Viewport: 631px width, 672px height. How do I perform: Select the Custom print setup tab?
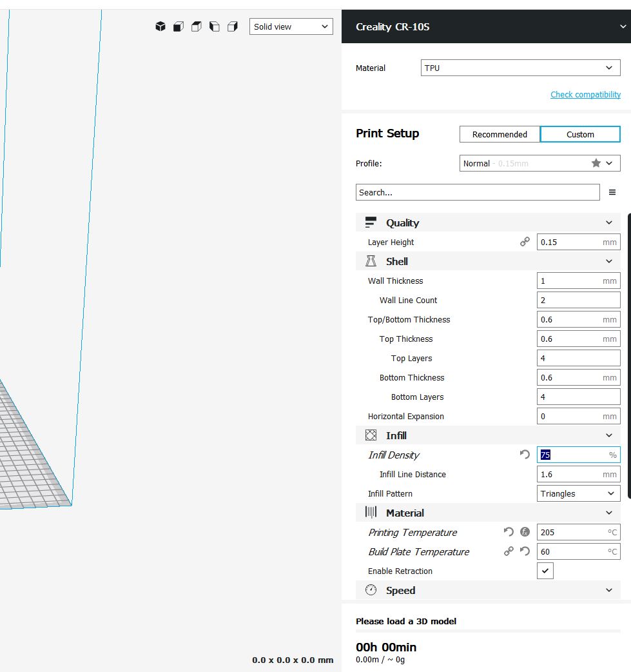[580, 134]
